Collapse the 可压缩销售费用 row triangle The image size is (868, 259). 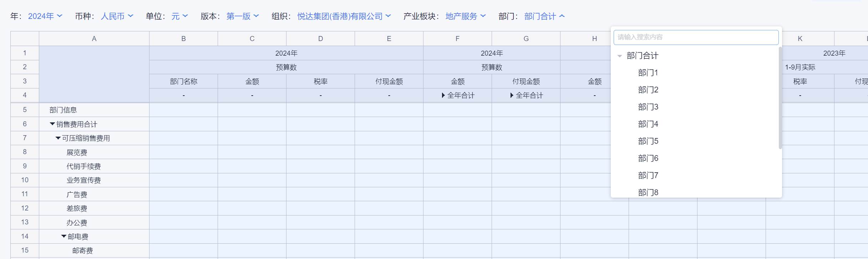[58, 138]
